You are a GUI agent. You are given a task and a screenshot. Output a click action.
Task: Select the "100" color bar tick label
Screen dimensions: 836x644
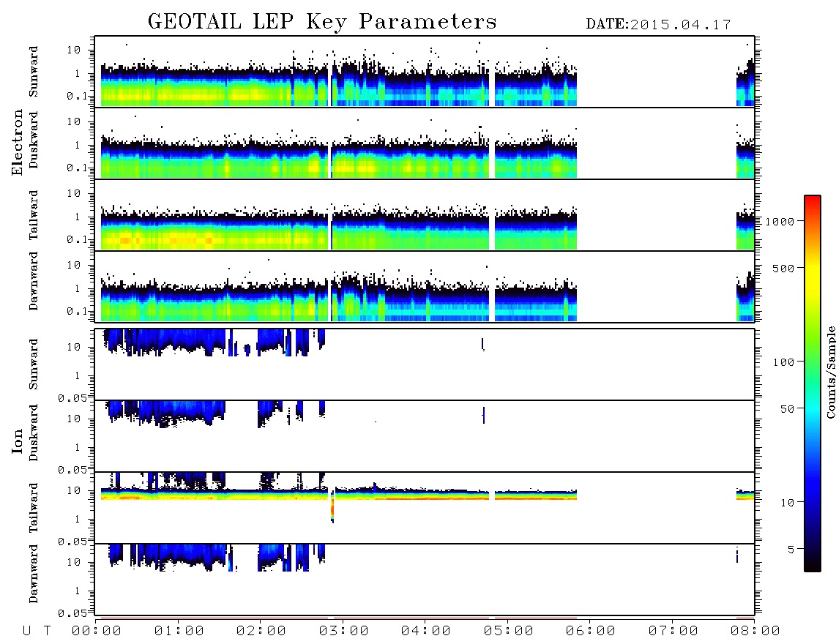[x=783, y=362]
